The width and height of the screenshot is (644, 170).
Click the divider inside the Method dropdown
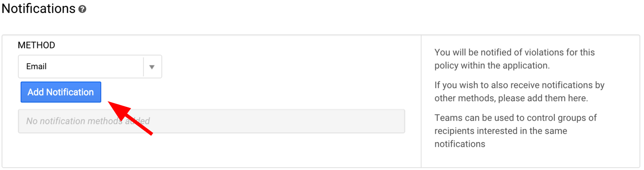coord(143,67)
